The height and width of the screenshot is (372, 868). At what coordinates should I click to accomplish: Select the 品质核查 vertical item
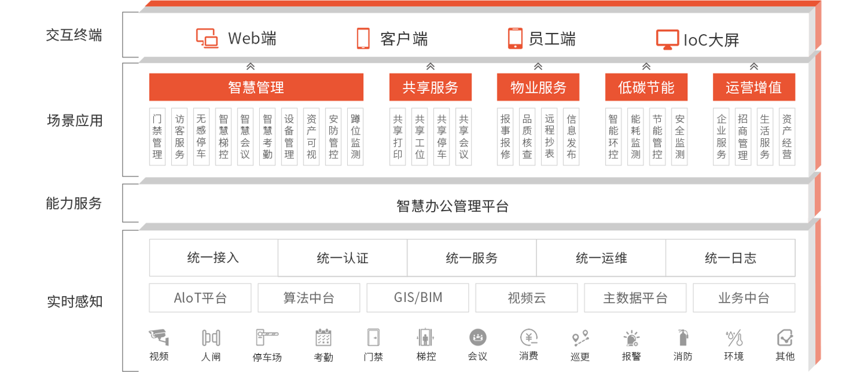click(527, 136)
